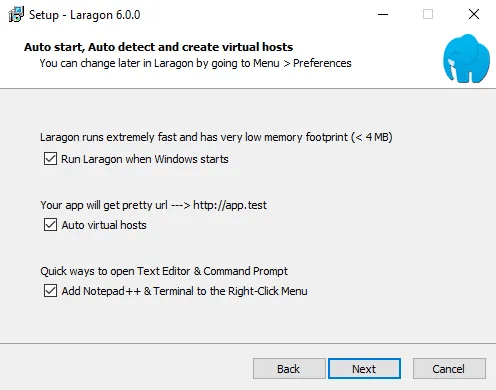The image size is (496, 390).
Task: Cancel the Laragon installation
Action: click(449, 369)
